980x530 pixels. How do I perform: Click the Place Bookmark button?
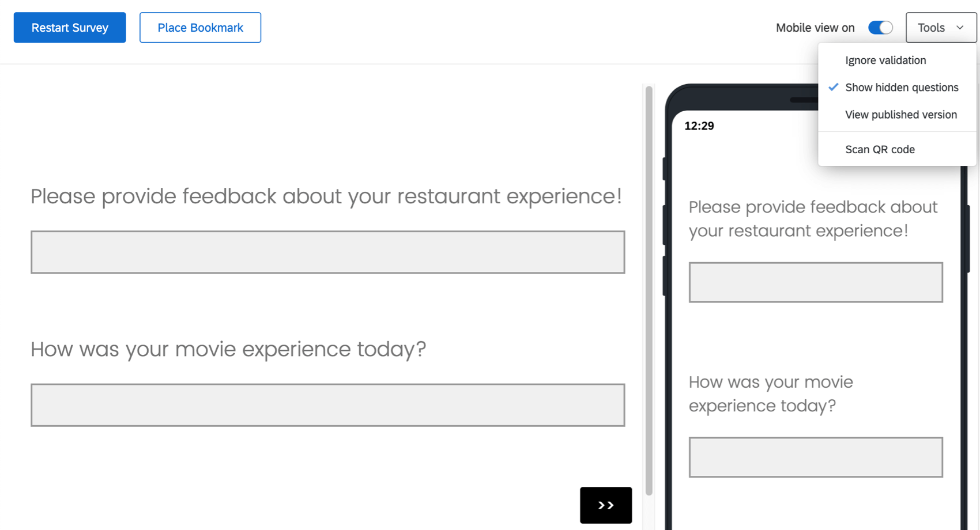200,27
